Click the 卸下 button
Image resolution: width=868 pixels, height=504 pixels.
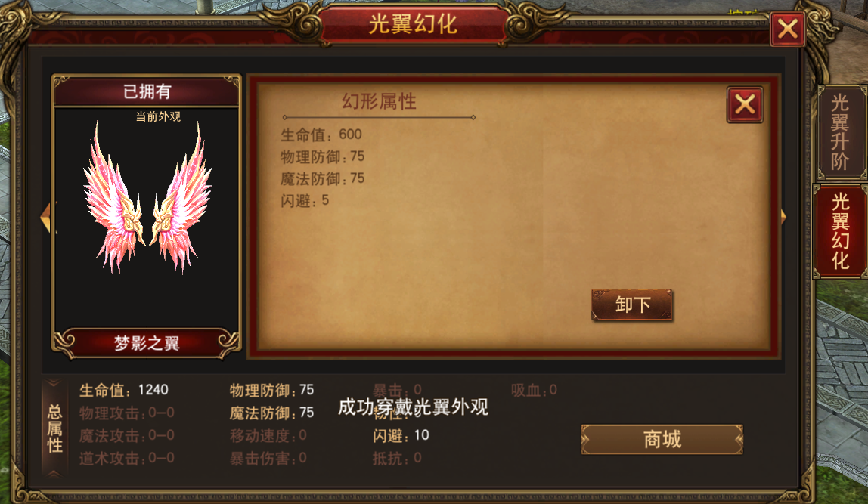pos(632,305)
